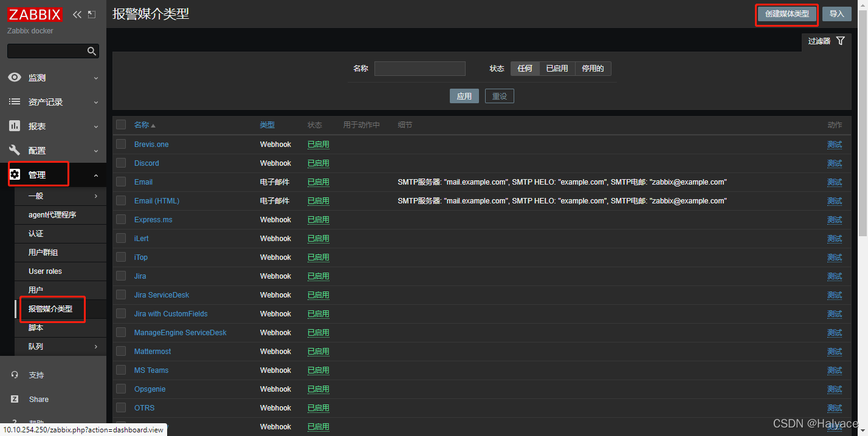
Task: Select the checkbox next to Jira
Action: point(121,276)
